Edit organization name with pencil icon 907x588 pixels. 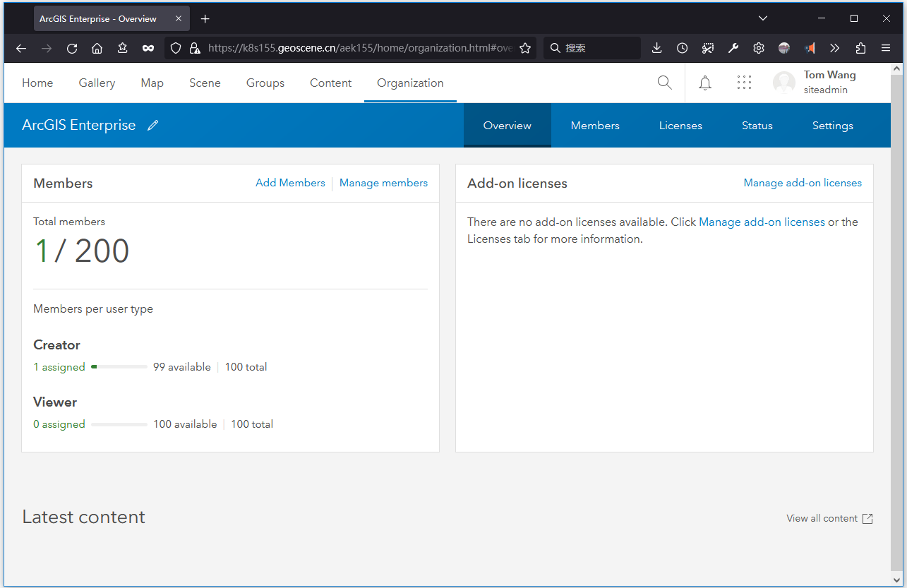click(153, 126)
